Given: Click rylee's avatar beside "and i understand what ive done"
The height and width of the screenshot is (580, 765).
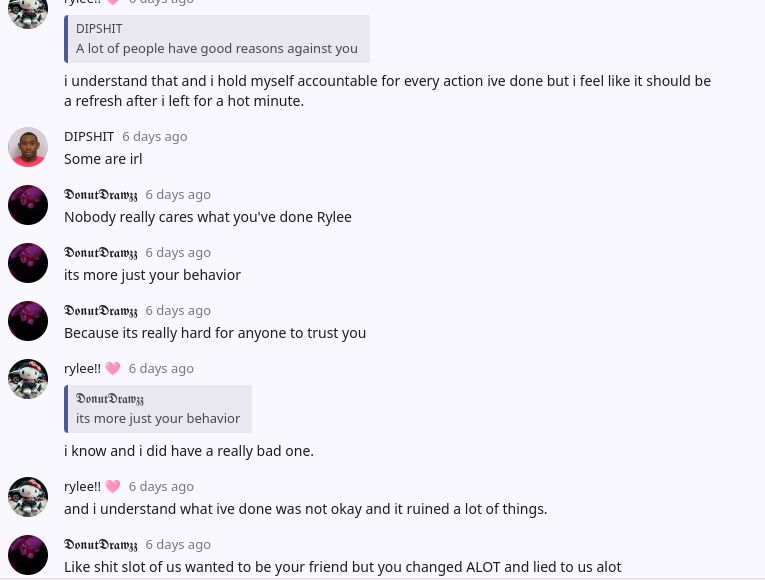Looking at the screenshot, I should [28, 497].
